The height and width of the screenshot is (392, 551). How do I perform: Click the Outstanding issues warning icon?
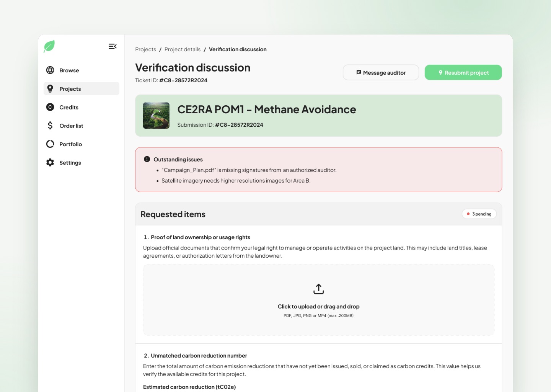(x=147, y=159)
